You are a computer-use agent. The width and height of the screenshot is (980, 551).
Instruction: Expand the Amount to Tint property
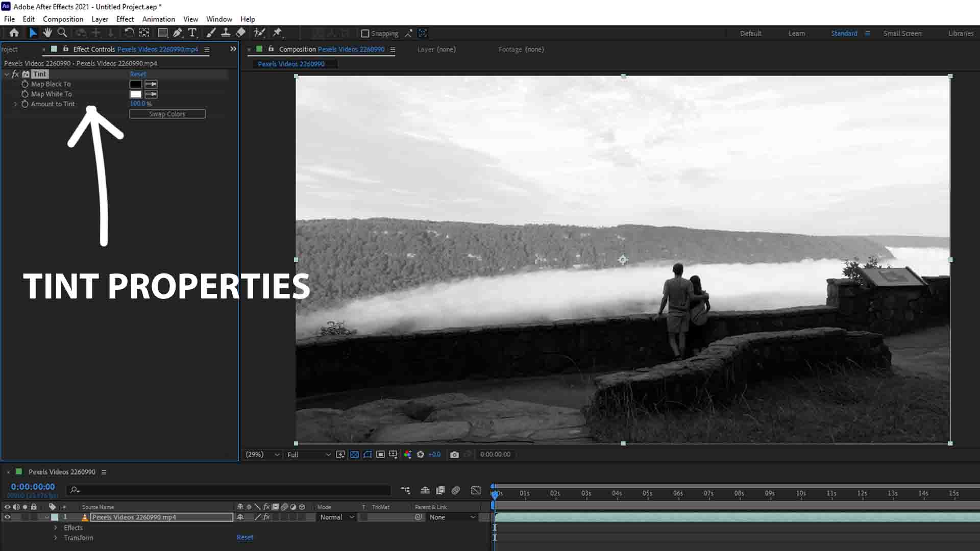tap(15, 104)
